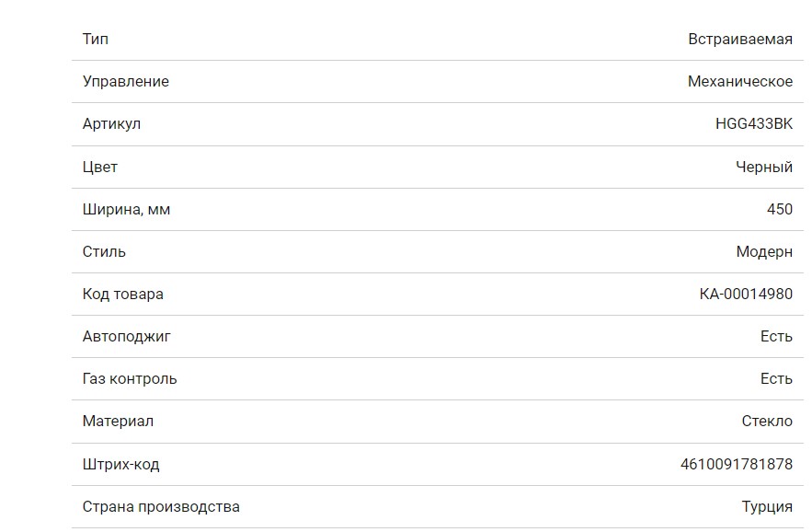Select the "Встраиваемая" type value
The width and height of the screenshot is (812, 532).
coord(739,40)
